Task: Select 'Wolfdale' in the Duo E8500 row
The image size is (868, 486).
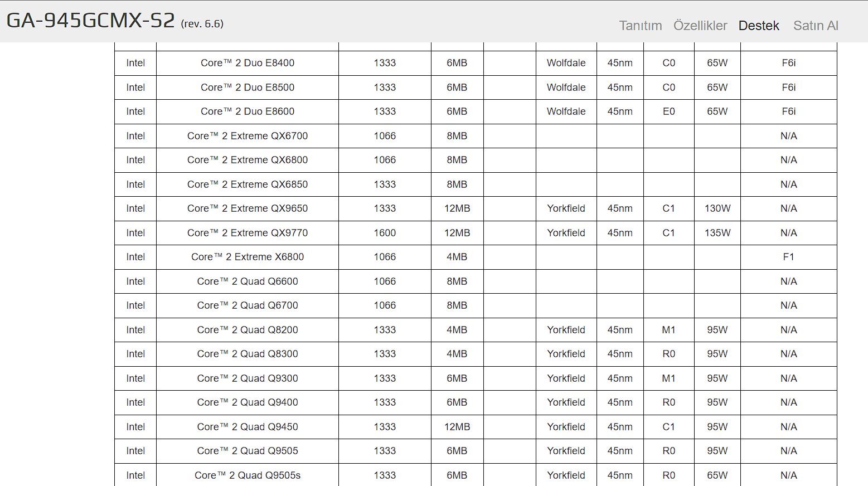Action: (x=566, y=88)
